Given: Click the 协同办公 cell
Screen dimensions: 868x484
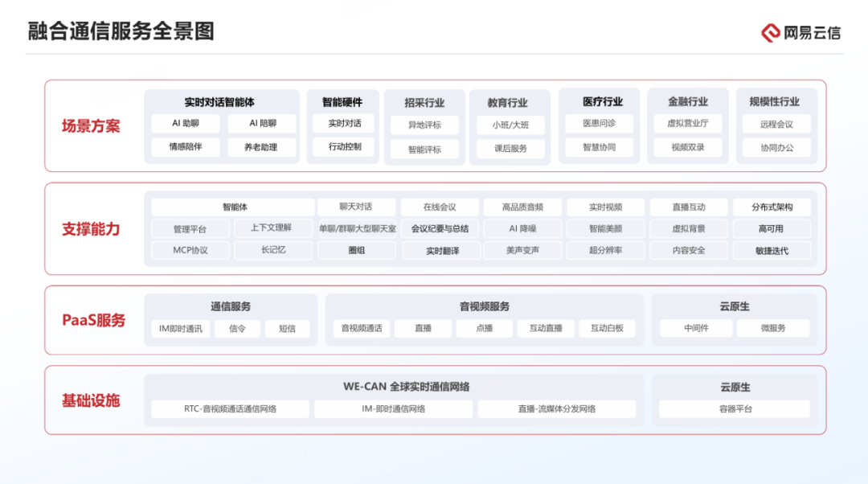Looking at the screenshot, I should tap(776, 148).
